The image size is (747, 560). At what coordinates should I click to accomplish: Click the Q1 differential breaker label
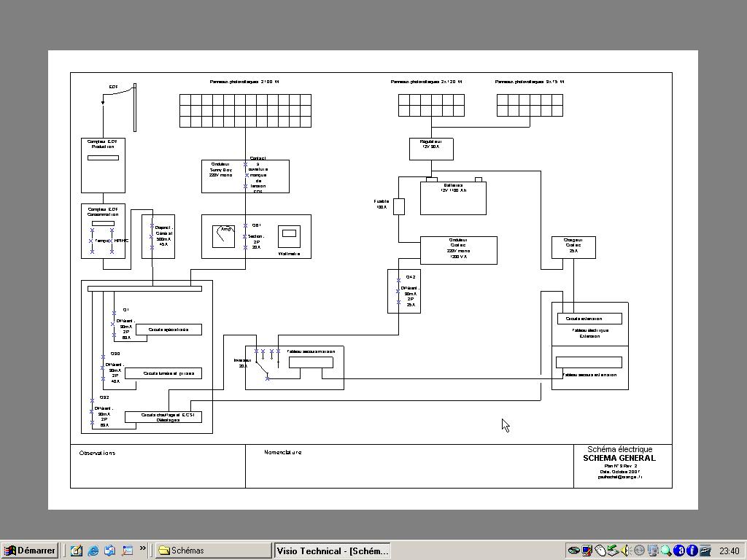tap(125, 324)
